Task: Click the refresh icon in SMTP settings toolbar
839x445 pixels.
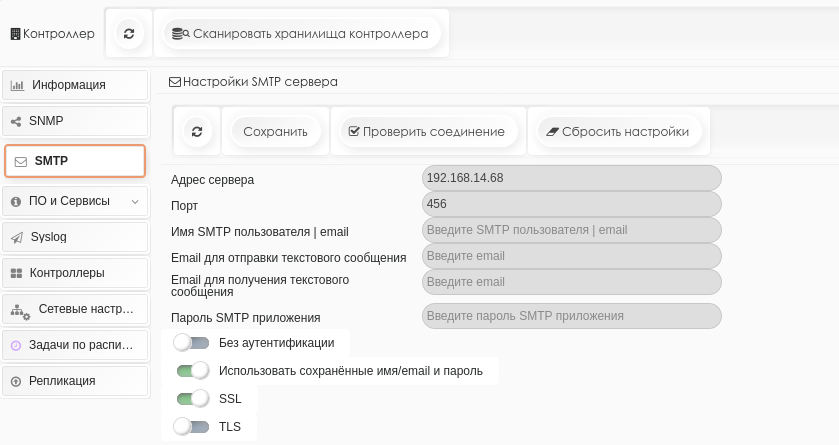Action: pyautogui.click(x=197, y=132)
